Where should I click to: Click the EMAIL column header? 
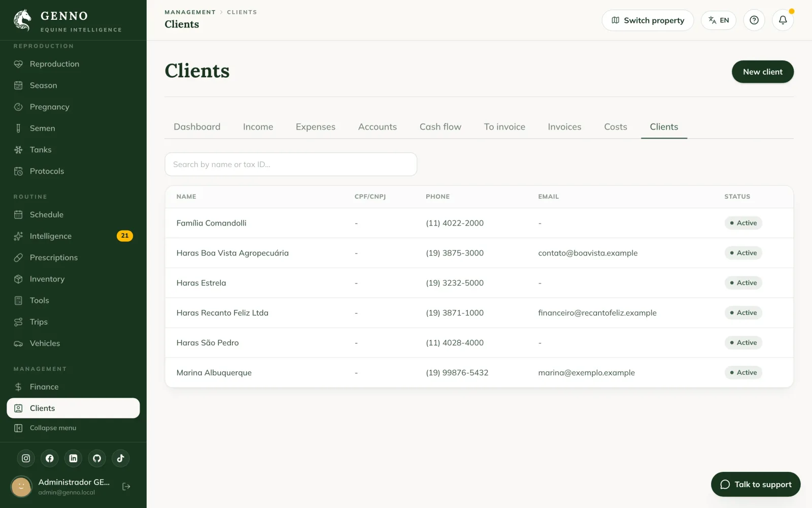point(548,197)
